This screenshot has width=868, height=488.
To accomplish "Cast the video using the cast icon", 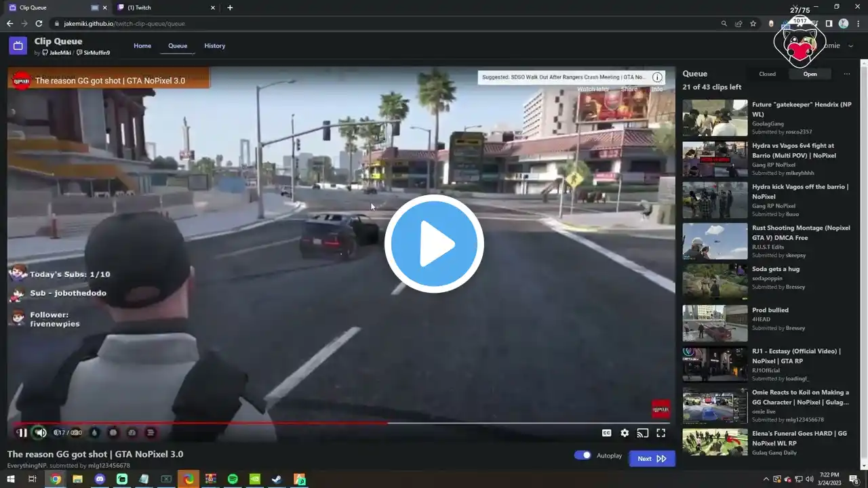I will pos(643,433).
